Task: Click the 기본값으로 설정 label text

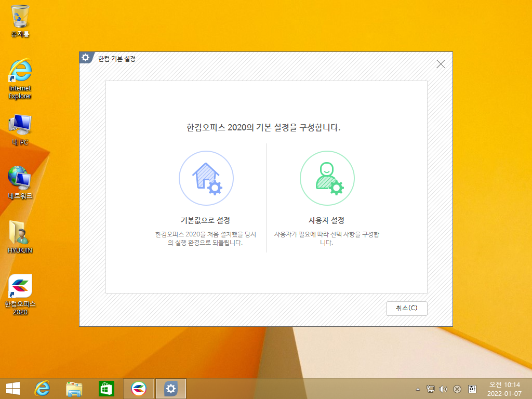Action: coord(205,220)
